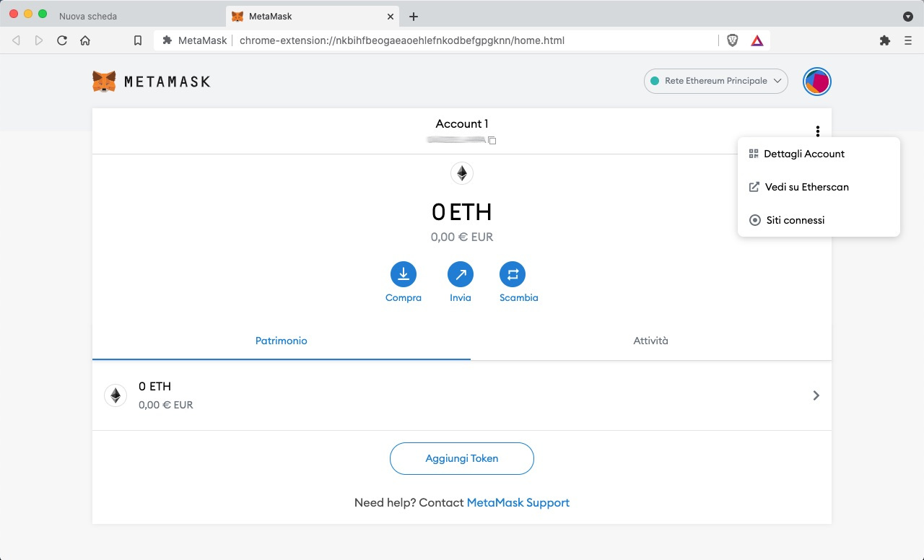The width and height of the screenshot is (924, 560).
Task: Bookmark this page with the bookmark icon
Action: click(x=138, y=40)
